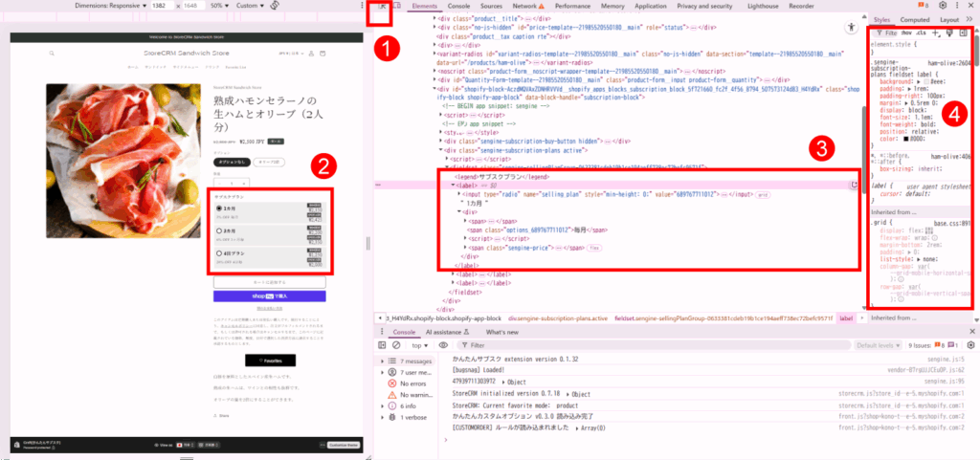Collapse the selected label element node

(x=453, y=186)
